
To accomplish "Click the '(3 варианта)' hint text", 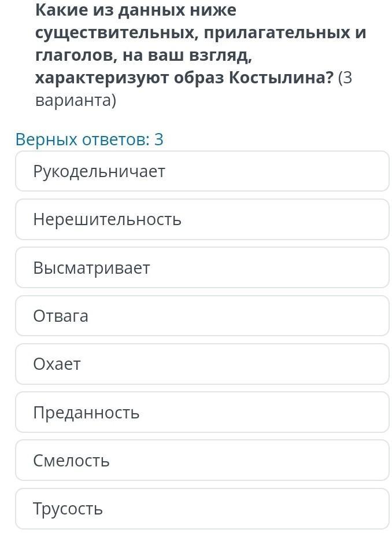I will [x=75, y=100].
